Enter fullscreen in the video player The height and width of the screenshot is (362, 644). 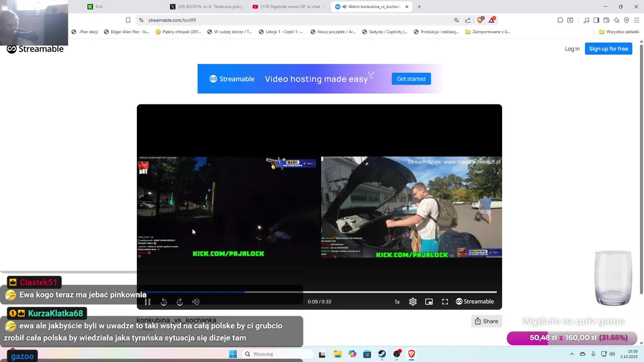(x=445, y=302)
